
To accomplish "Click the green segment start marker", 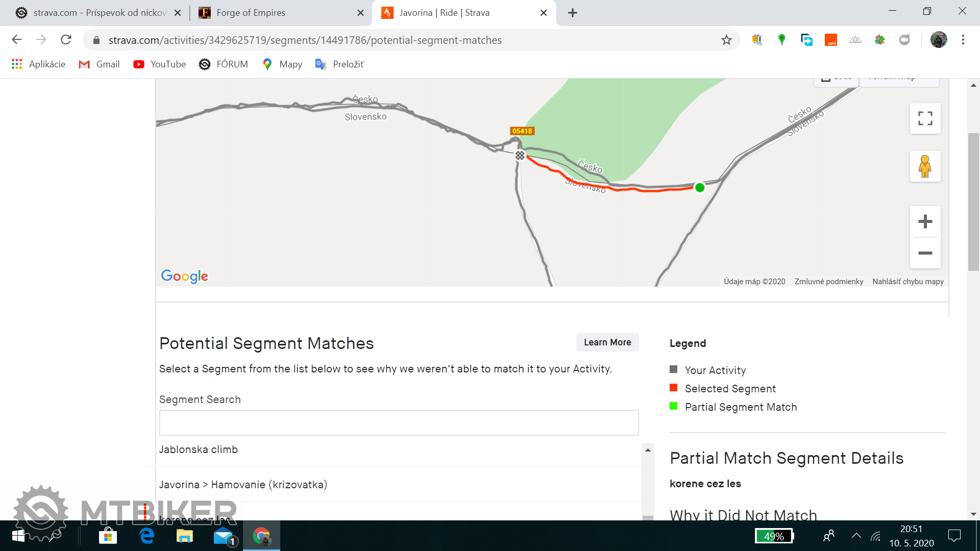I will pos(700,188).
